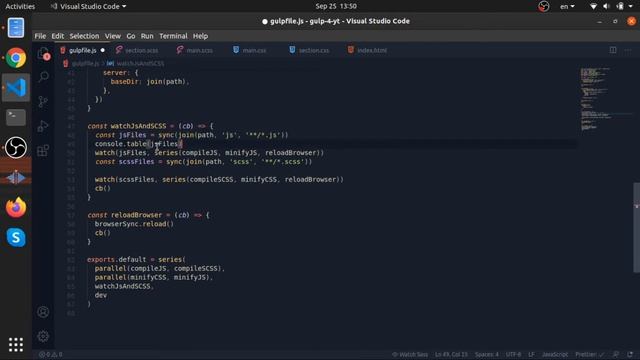Screen dimensions: 640x360
Task: Open indentation Spaces: 4 selector
Action: click(487, 354)
